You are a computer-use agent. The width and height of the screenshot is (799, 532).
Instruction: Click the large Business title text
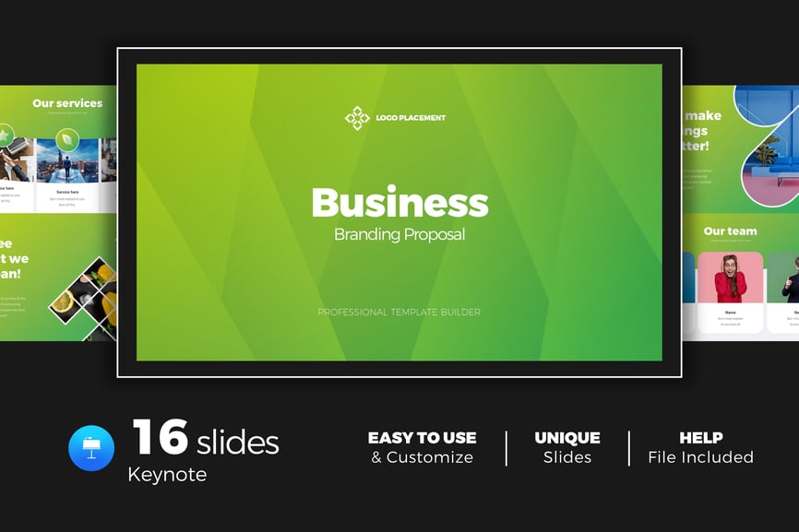coord(399,202)
